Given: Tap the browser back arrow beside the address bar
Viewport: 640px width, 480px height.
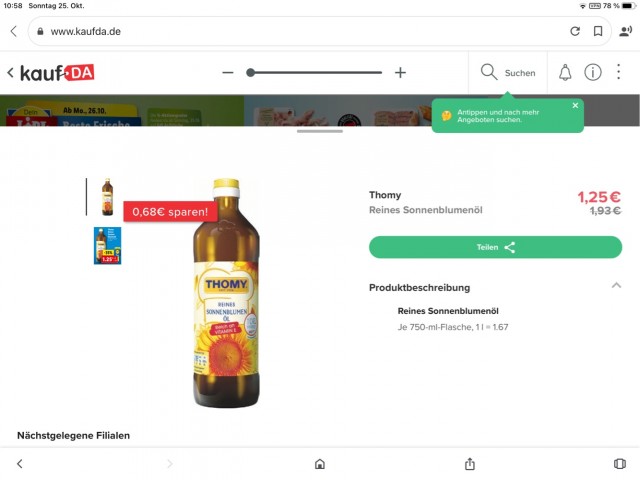Looking at the screenshot, I should tap(14, 31).
